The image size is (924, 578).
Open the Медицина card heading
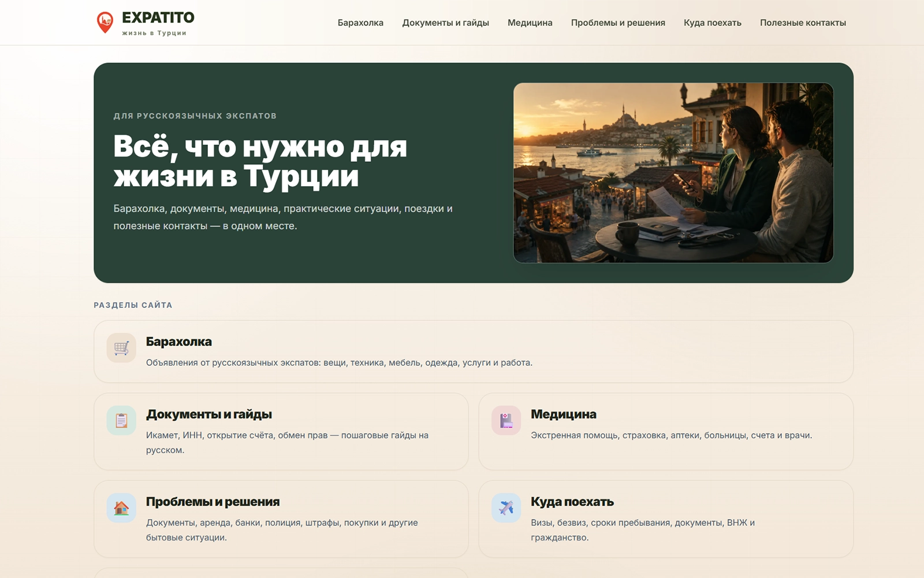564,414
